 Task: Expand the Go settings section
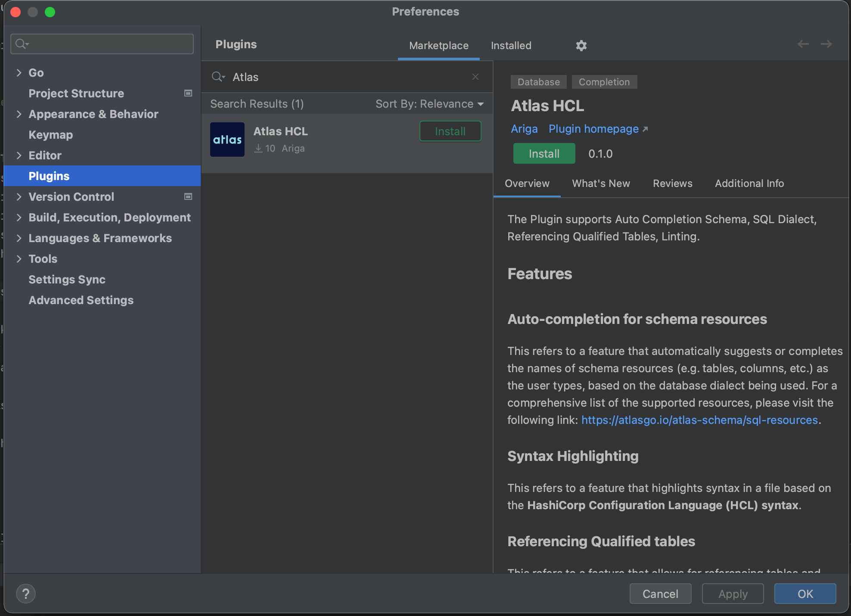[19, 72]
